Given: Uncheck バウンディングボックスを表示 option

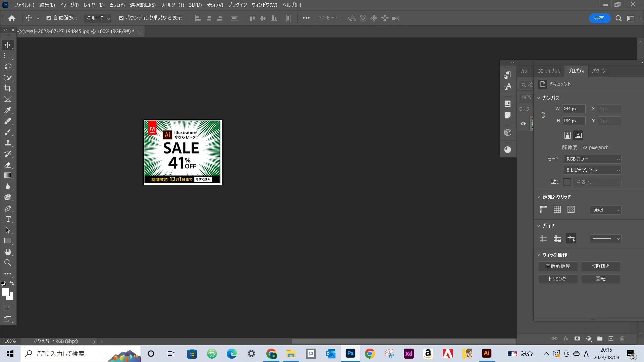Looking at the screenshot, I should point(121,18).
